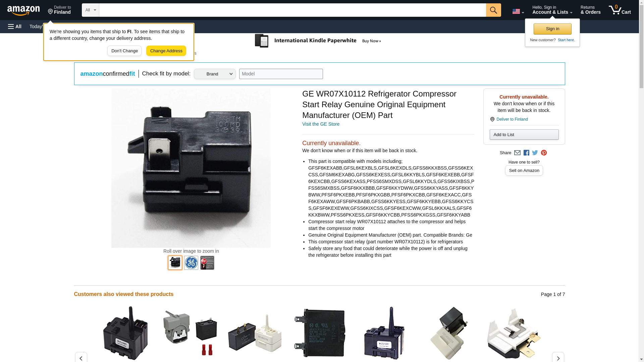Open the shopping cart icon

(x=620, y=10)
